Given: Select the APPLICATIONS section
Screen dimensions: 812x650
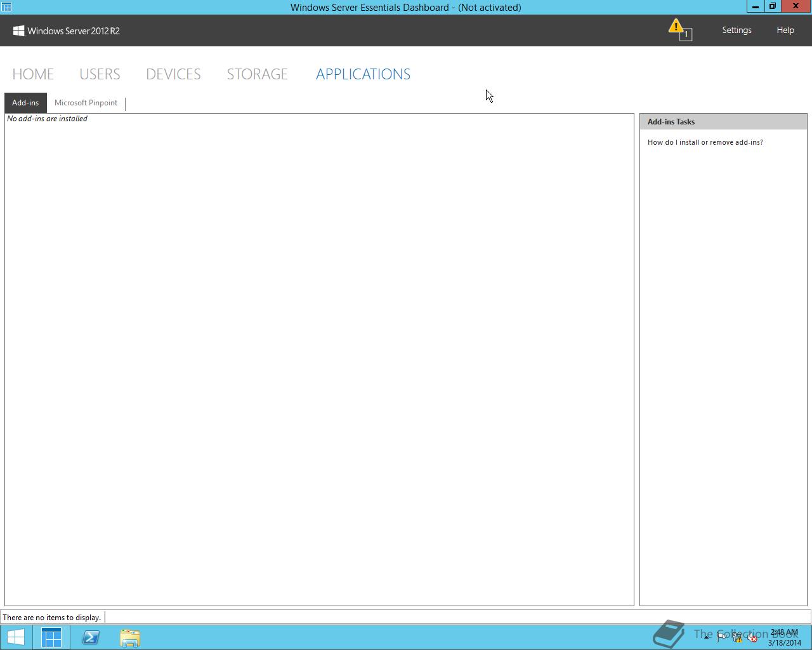Looking at the screenshot, I should [363, 74].
